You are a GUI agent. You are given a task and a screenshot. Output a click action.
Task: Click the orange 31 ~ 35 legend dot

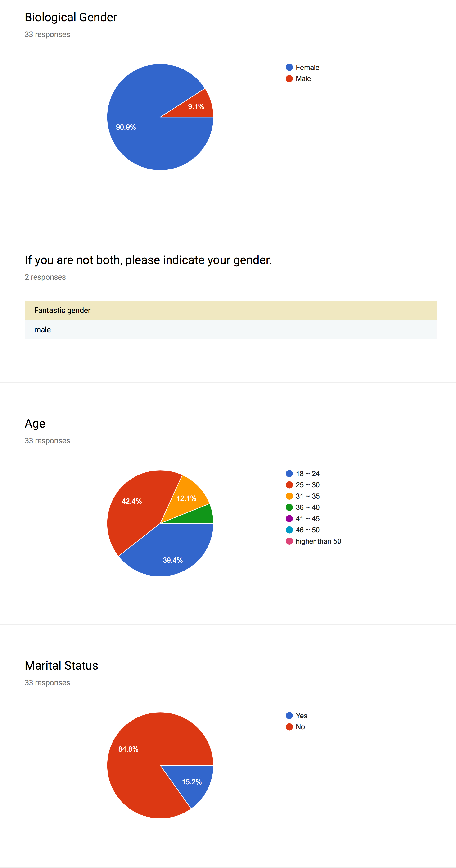tap(289, 496)
